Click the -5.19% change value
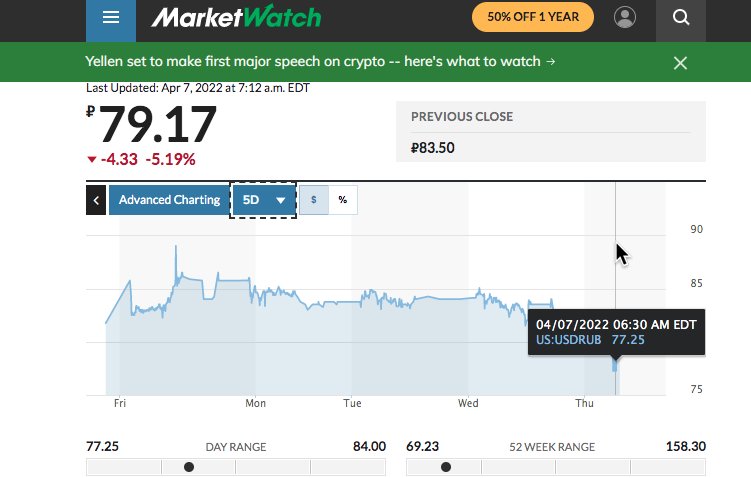Image resolution: width=751 pixels, height=478 pixels. click(171, 159)
